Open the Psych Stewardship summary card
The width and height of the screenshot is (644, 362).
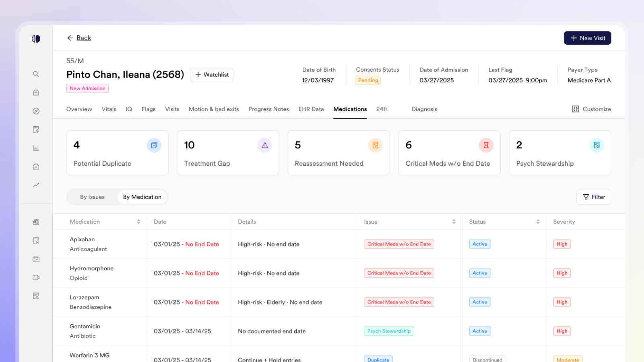560,153
